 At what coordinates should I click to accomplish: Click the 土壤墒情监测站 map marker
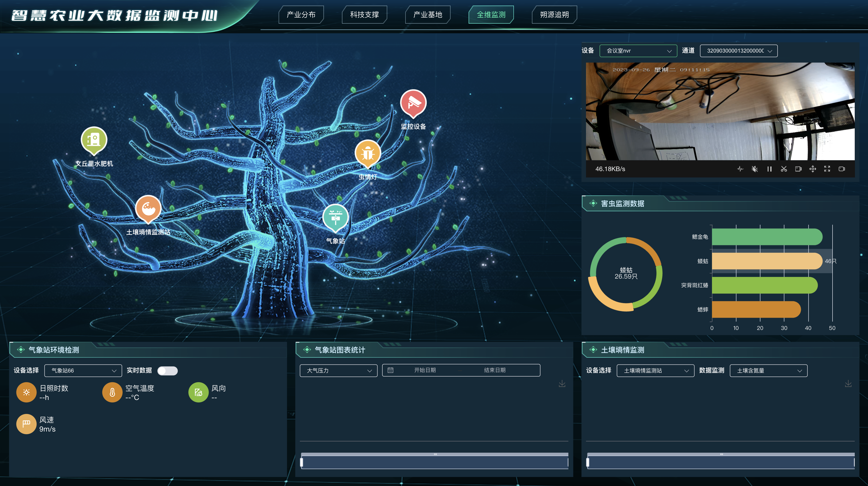tap(148, 209)
